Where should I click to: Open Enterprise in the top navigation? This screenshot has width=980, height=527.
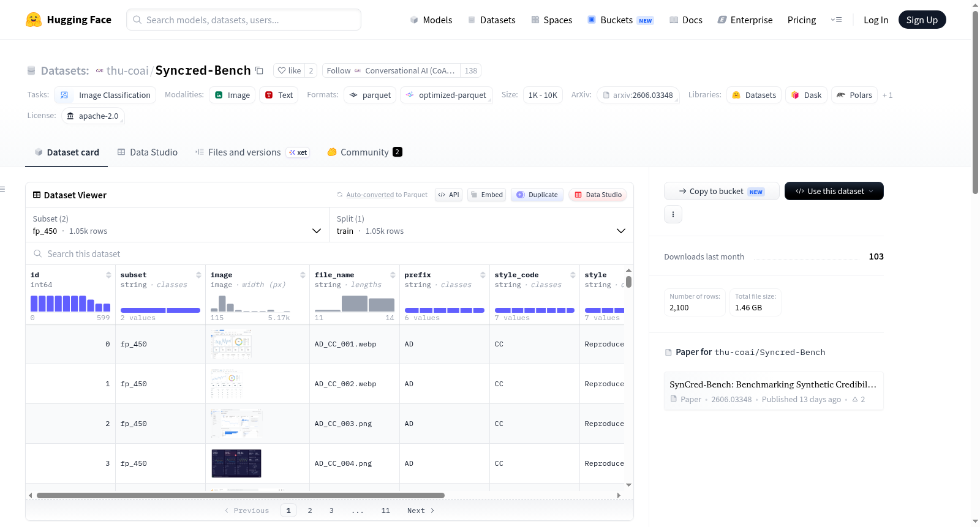(745, 20)
